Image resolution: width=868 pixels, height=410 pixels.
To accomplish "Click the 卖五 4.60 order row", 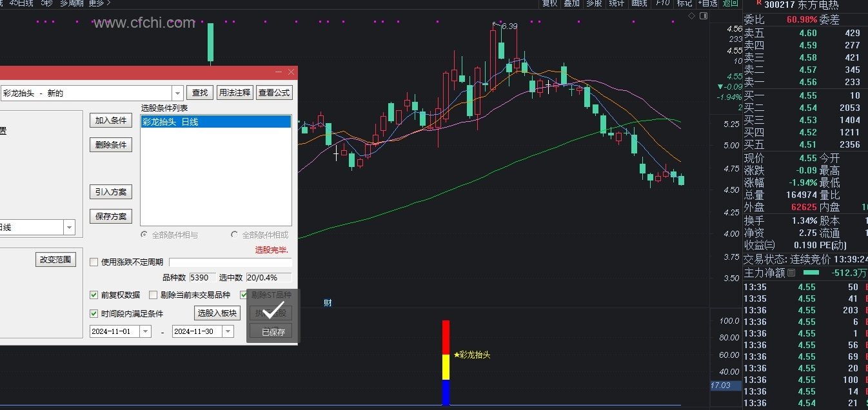I will click(805, 33).
